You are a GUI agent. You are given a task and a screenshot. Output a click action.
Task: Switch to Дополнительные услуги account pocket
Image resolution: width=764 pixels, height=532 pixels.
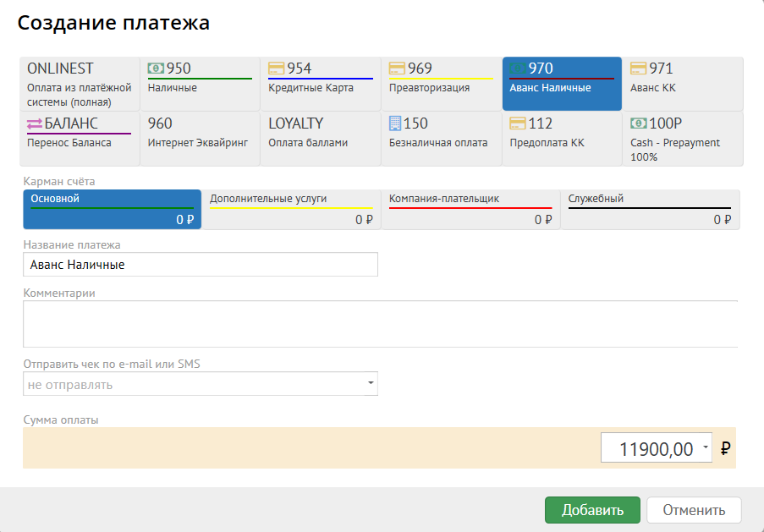click(291, 210)
